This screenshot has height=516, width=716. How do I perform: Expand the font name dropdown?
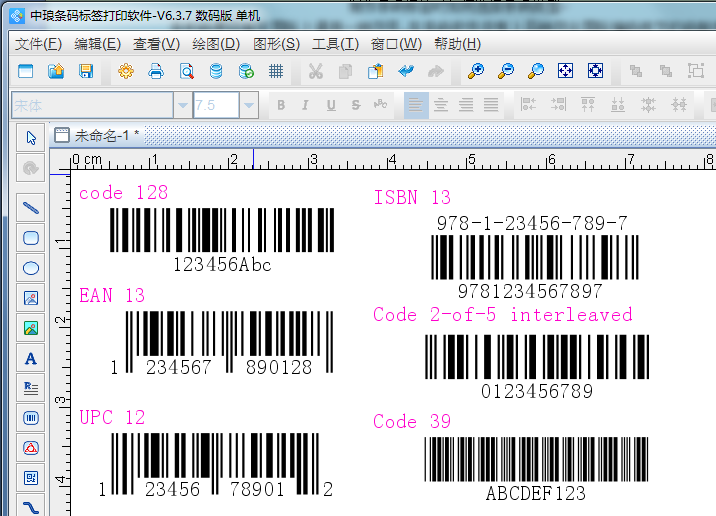pos(182,105)
